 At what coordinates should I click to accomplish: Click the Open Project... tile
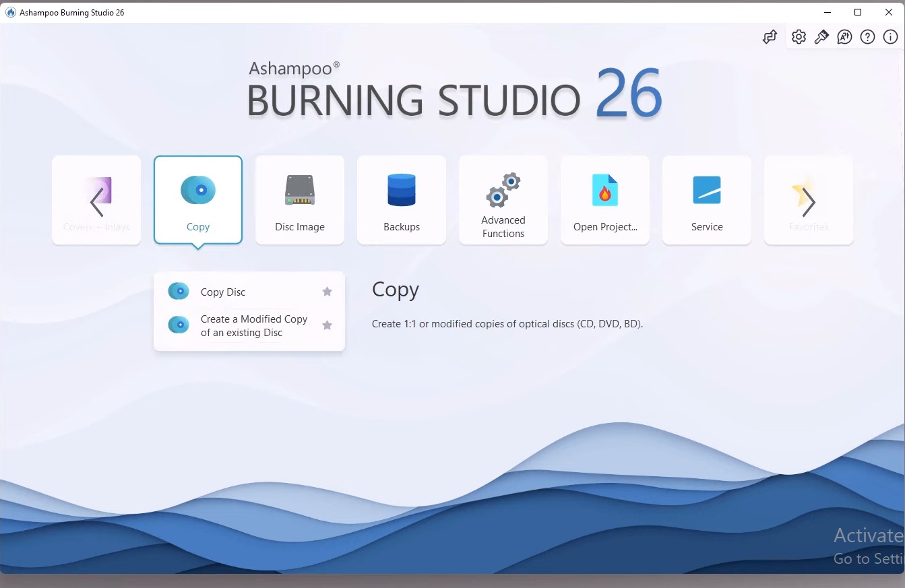605,200
